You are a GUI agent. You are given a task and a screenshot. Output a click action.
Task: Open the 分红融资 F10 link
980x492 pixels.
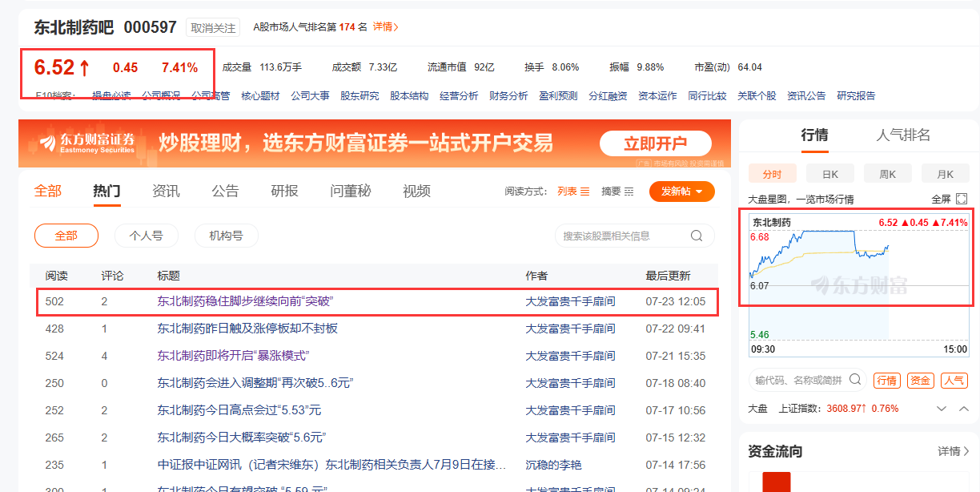pos(608,96)
